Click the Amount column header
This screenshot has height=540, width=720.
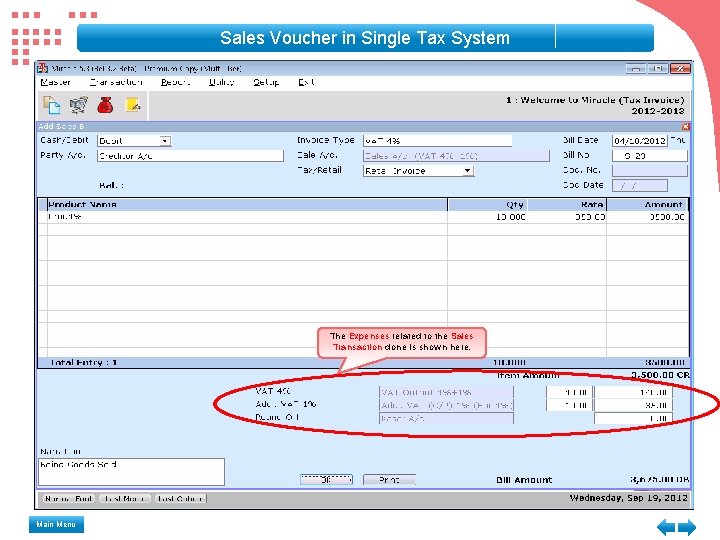click(647, 205)
